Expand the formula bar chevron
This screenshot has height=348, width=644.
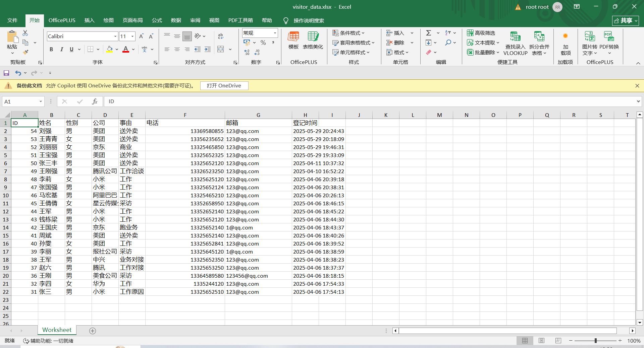[638, 101]
